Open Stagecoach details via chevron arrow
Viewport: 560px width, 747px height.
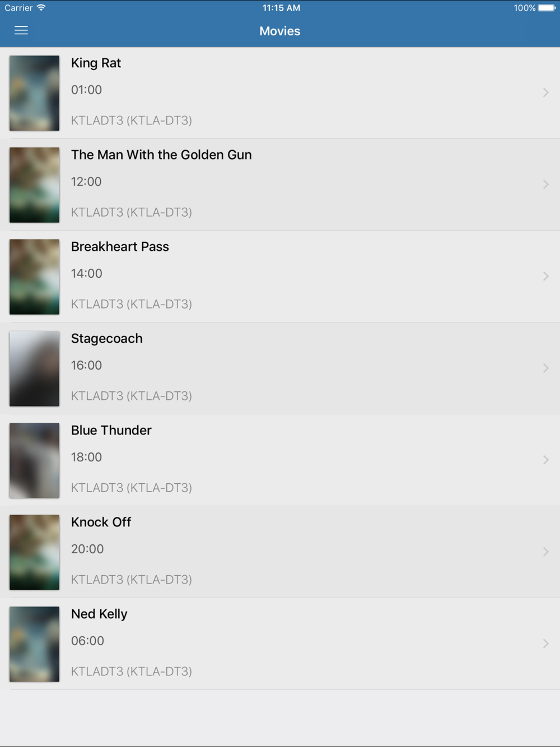click(x=545, y=368)
